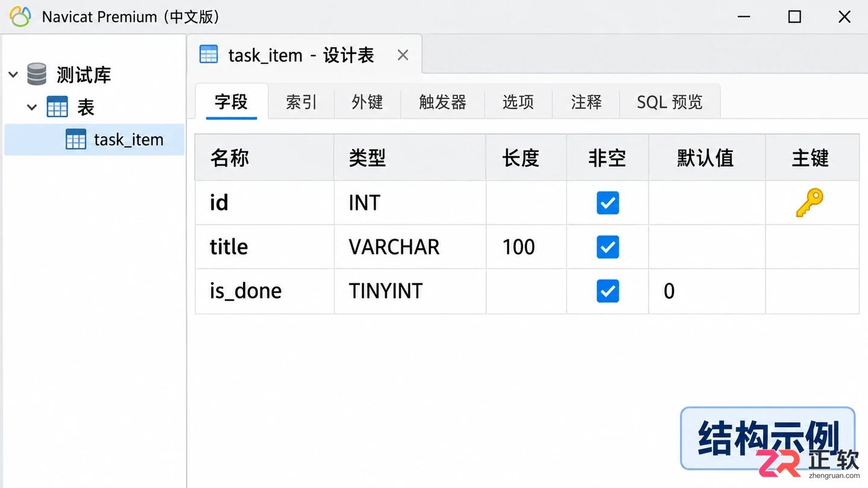This screenshot has width=868, height=488.
Task: Maximize the Navicat Premium window
Action: [794, 17]
